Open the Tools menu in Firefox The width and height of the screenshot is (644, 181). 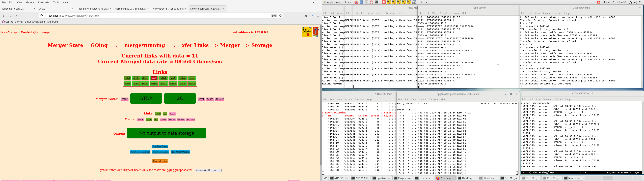(56, 3)
